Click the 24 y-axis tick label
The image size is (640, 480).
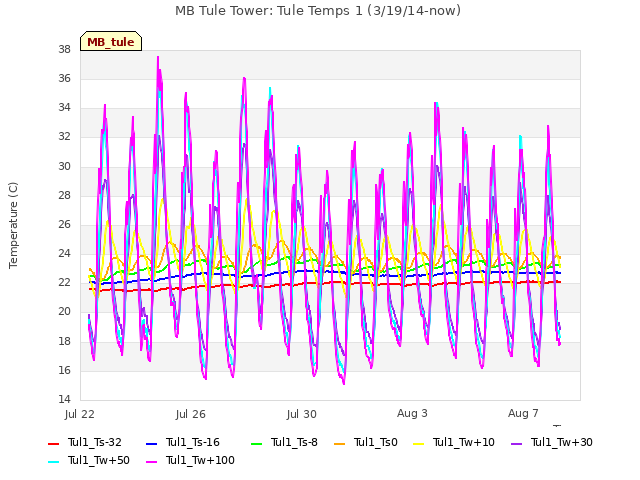click(64, 253)
